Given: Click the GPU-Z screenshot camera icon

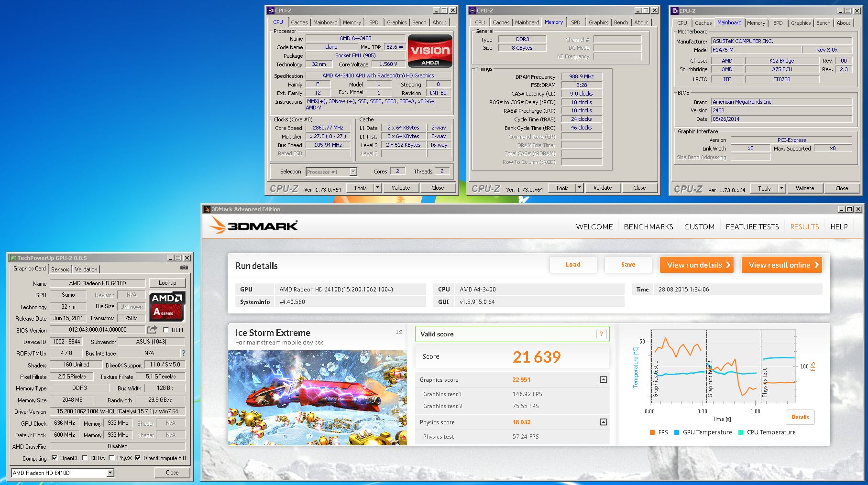Looking at the screenshot, I should (x=184, y=268).
